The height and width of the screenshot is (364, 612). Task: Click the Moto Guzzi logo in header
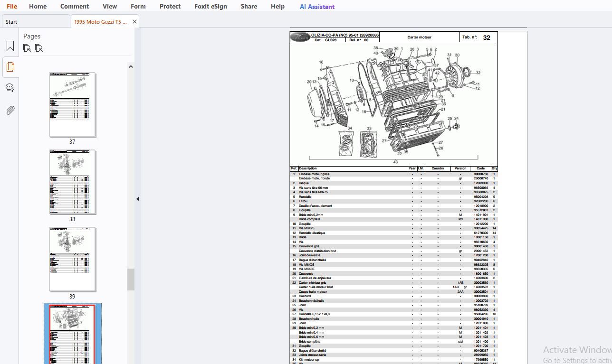(300, 37)
